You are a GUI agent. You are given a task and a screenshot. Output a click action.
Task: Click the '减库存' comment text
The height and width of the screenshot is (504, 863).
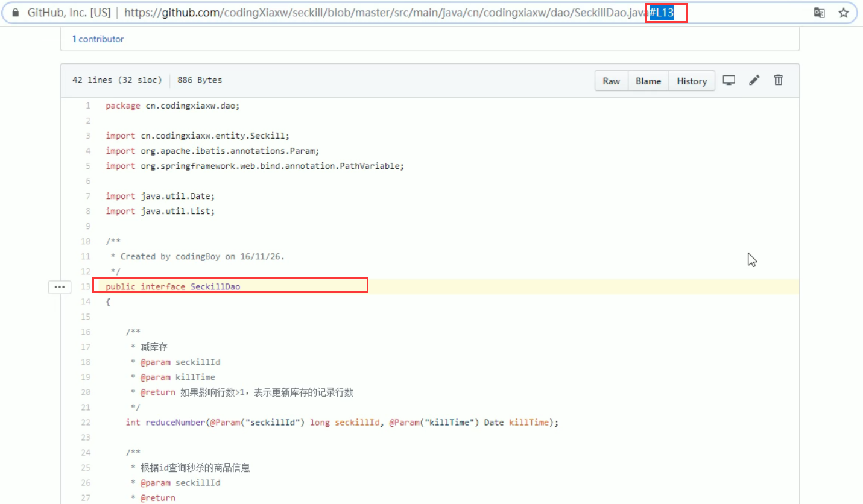[153, 347]
